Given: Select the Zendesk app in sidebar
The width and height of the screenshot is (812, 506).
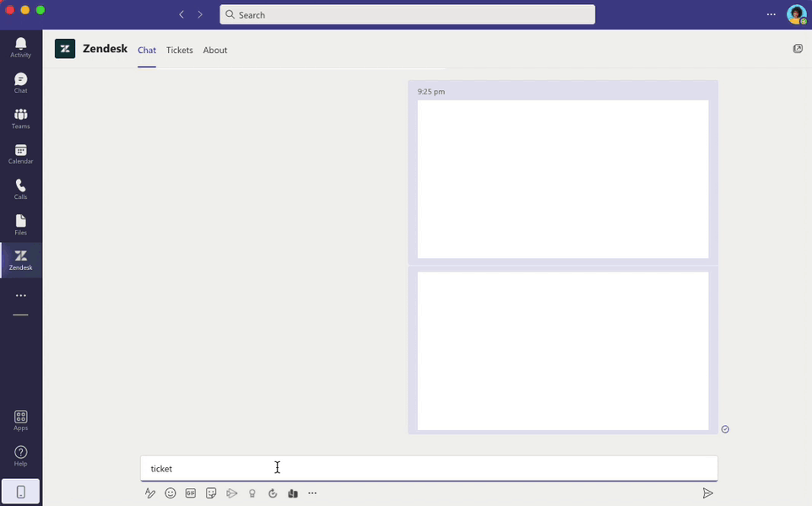Looking at the screenshot, I should (x=21, y=261).
